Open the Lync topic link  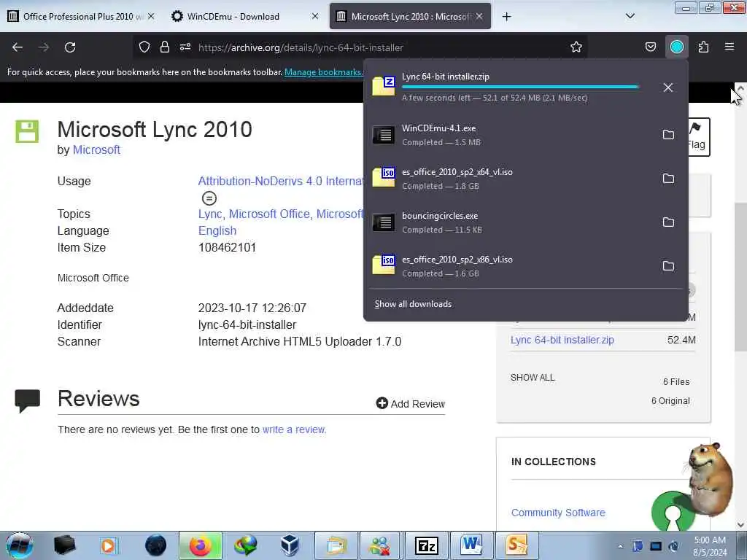pos(210,214)
